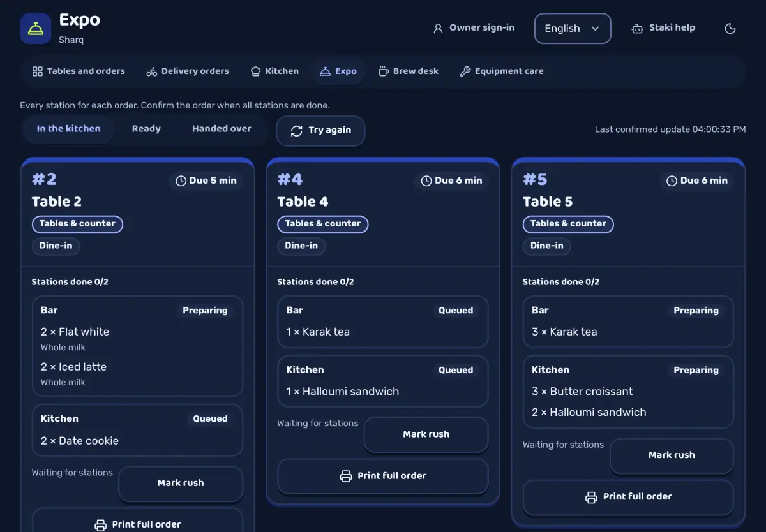Viewport: 766px width, 532px height.
Task: Go to the Kitchen tab
Action: (x=274, y=71)
